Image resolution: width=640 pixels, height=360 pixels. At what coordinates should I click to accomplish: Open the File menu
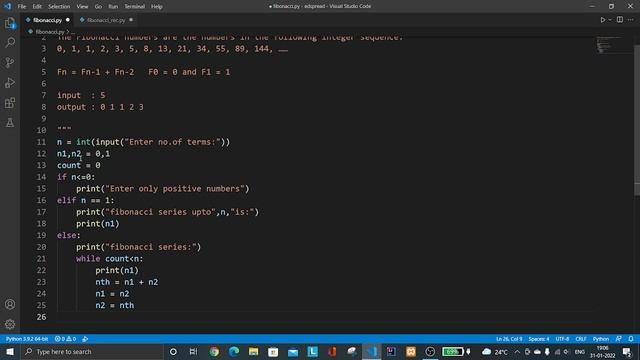click(x=22, y=7)
